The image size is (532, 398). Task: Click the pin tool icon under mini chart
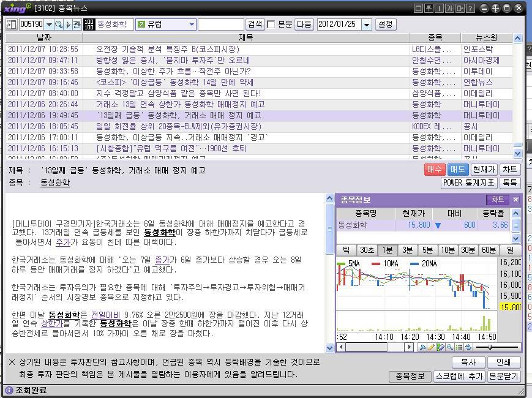tap(422, 347)
